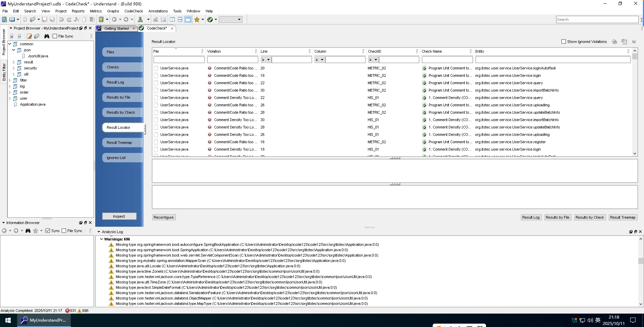The height and width of the screenshot is (327, 644).
Task: Click the gold star Favorites toolbar icon
Action: click(197, 19)
